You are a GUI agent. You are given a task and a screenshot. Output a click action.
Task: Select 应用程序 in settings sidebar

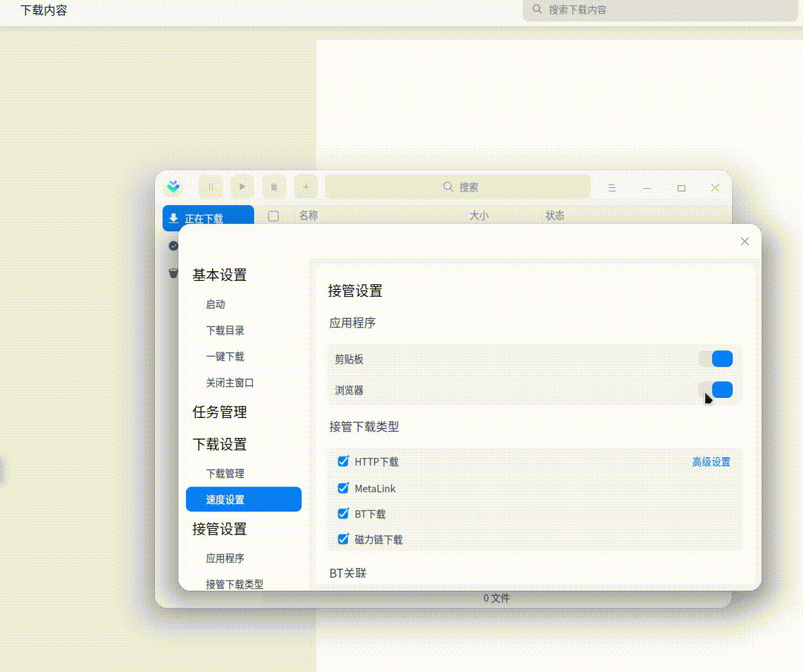point(225,558)
